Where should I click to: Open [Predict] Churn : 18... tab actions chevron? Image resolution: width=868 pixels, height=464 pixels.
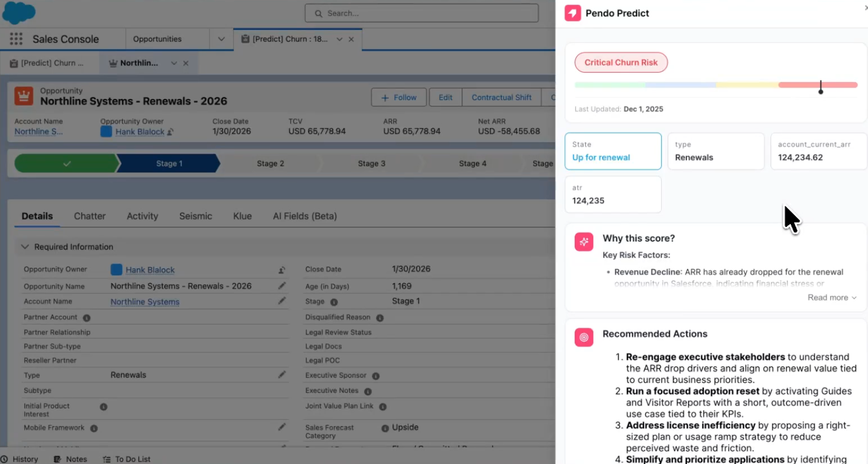point(340,39)
